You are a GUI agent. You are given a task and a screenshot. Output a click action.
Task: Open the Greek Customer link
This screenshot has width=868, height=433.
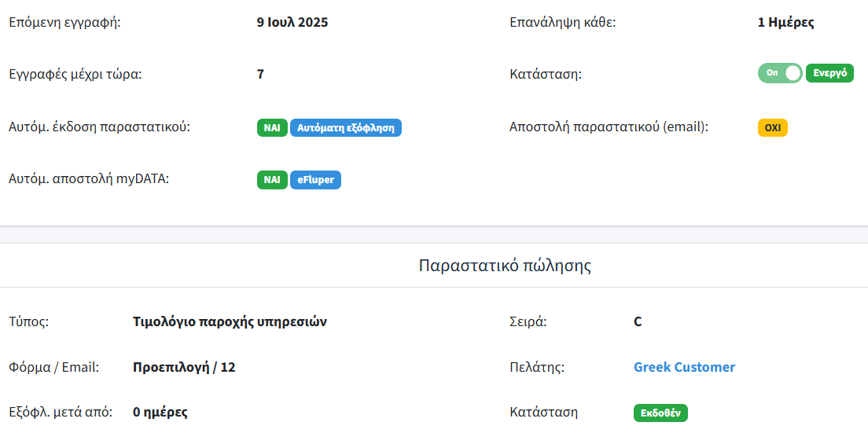tap(684, 367)
